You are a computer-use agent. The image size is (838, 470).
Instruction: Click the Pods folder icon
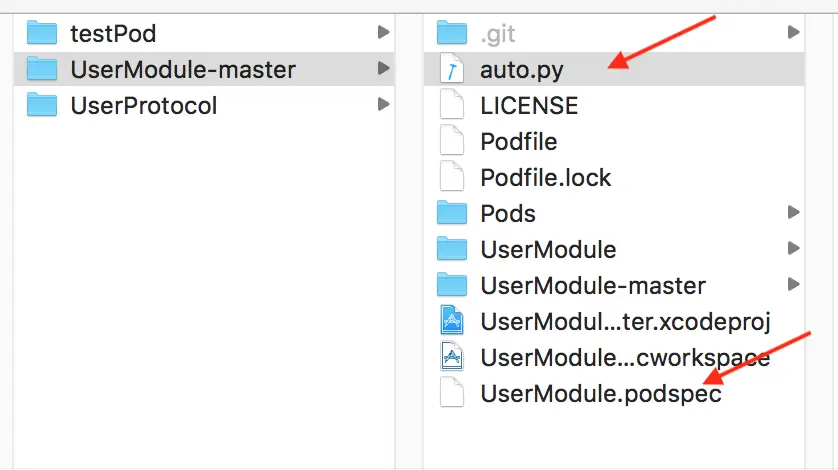coord(453,213)
